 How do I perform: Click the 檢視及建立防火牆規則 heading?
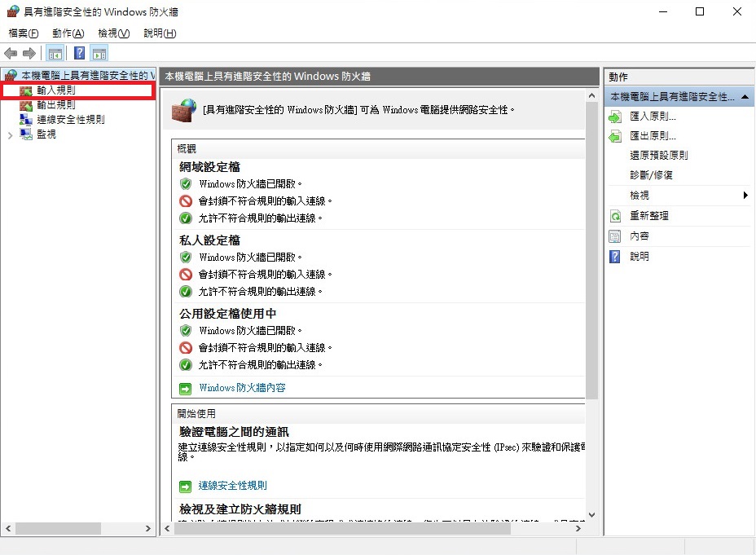[240, 509]
